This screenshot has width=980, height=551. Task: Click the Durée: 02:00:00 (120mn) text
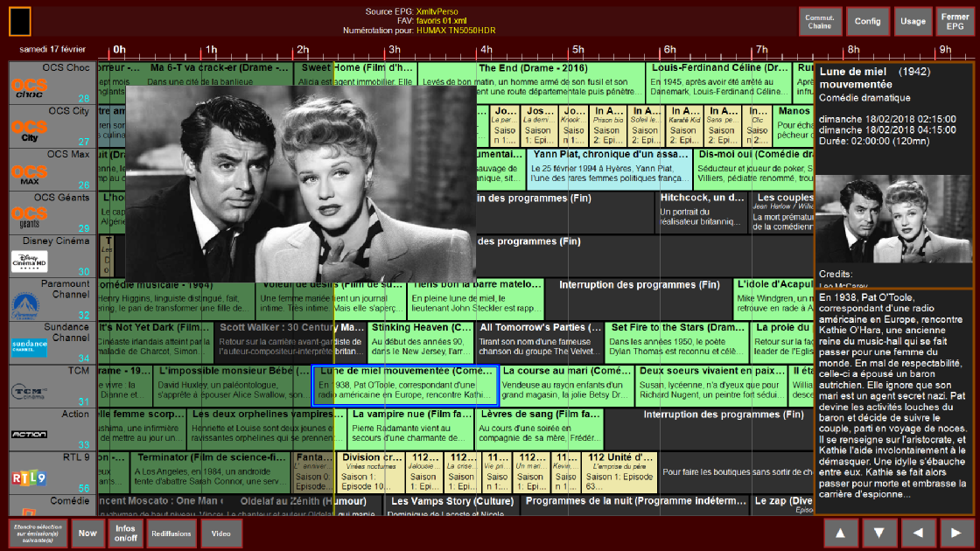tap(874, 141)
